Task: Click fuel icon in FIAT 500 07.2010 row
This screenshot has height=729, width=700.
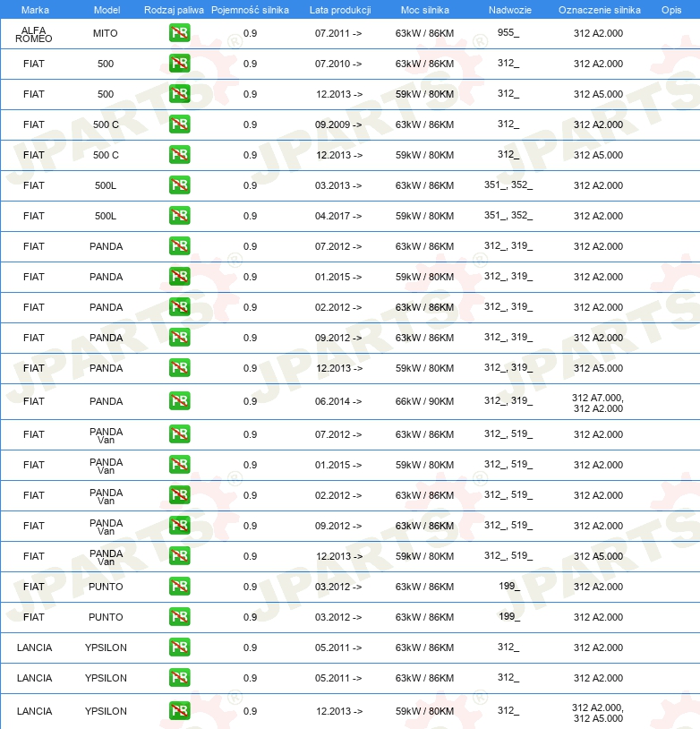Action: [179, 64]
